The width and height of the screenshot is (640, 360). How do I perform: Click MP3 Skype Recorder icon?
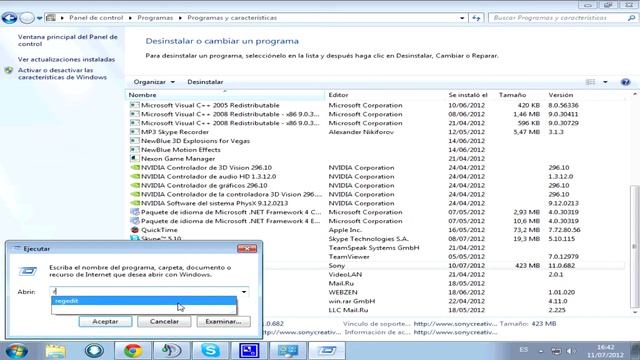coord(134,132)
